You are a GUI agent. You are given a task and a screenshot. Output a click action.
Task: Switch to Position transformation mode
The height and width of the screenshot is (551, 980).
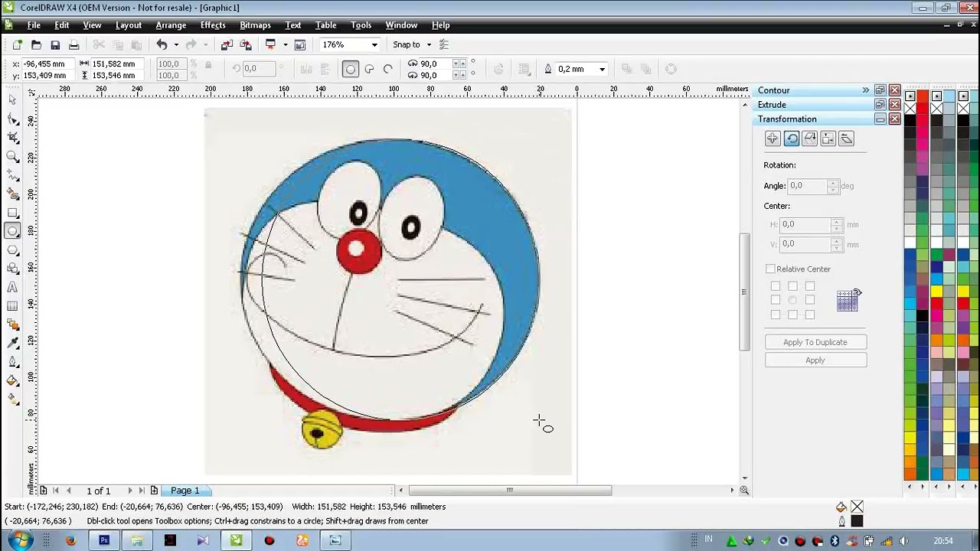(x=773, y=139)
